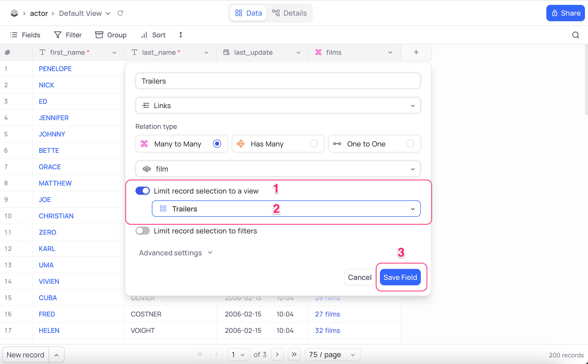Open the Links field type dropdown
The width and height of the screenshot is (588, 364).
(x=278, y=106)
